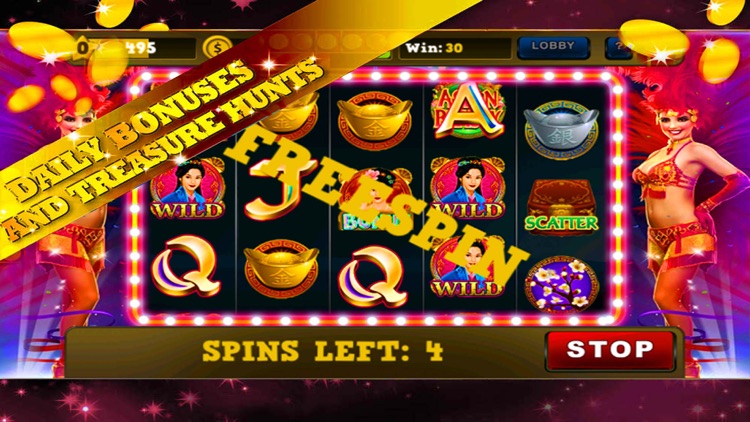Image resolution: width=750 pixels, height=422 pixels.
Task: Select gold ingot in third reel top
Action: pyautogui.click(x=374, y=120)
